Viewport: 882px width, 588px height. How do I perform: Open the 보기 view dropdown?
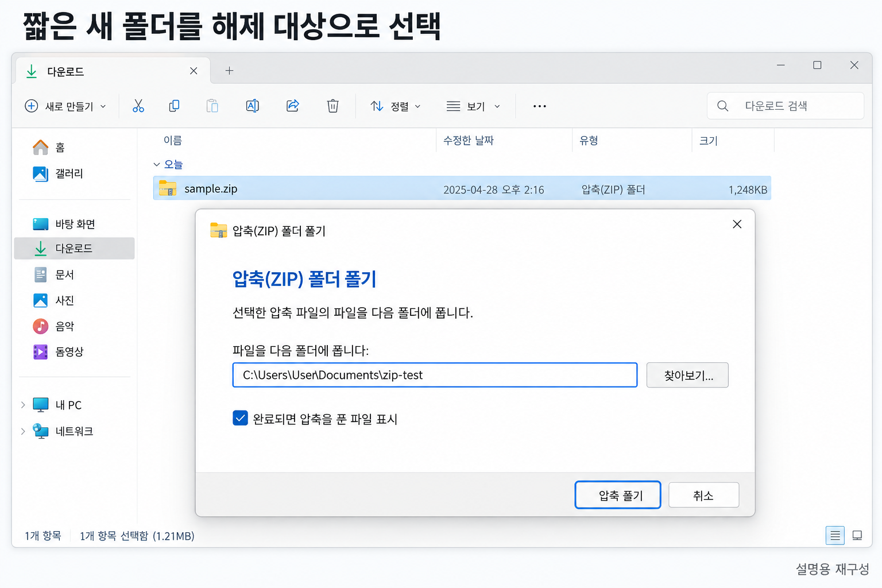click(474, 106)
